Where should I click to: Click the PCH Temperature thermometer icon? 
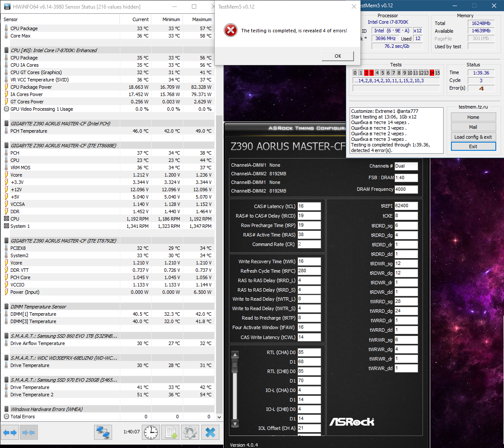[x=6, y=131]
